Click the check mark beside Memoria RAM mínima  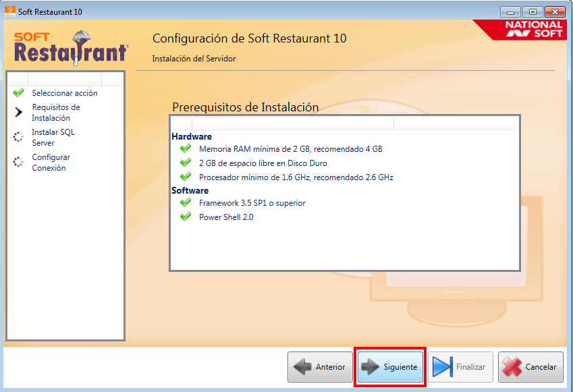[186, 148]
